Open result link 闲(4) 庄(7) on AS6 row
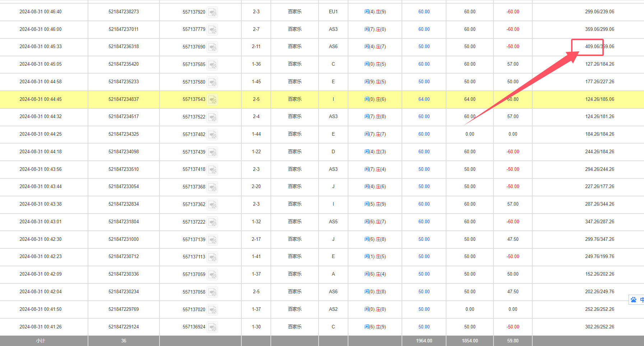 375,47
